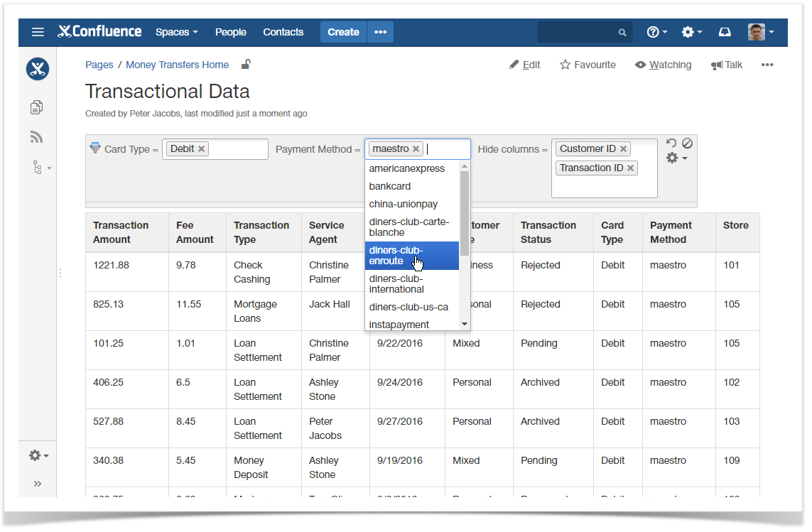The height and width of the screenshot is (532, 812).
Task: Open the notifications tray icon
Action: [725, 32]
